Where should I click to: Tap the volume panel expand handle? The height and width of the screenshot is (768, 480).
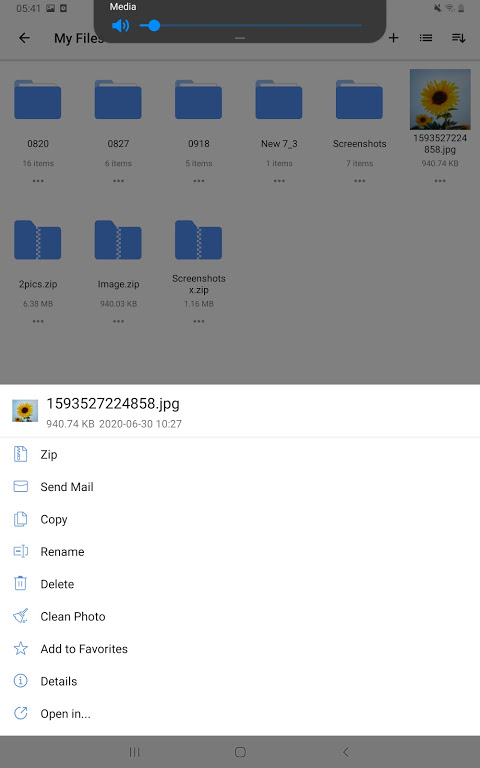[240, 38]
